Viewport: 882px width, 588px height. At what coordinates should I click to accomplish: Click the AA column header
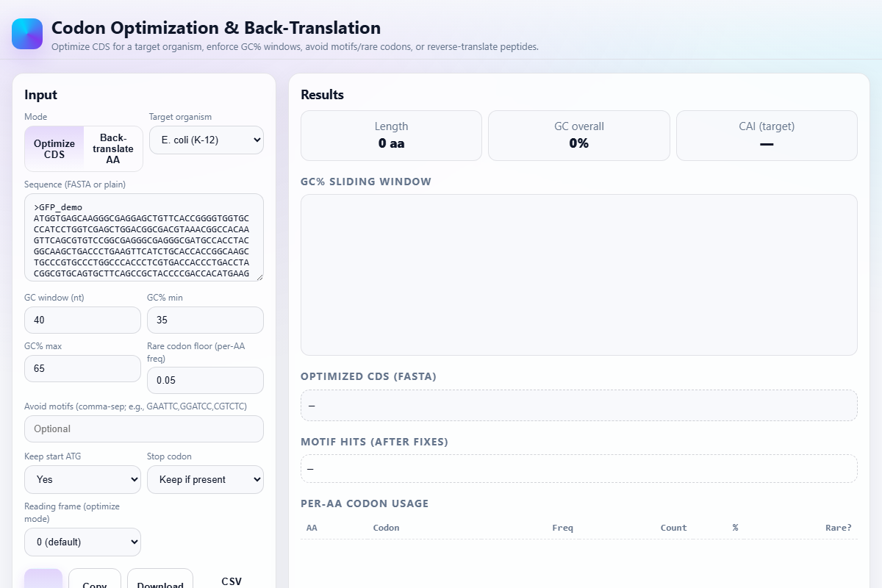312,528
